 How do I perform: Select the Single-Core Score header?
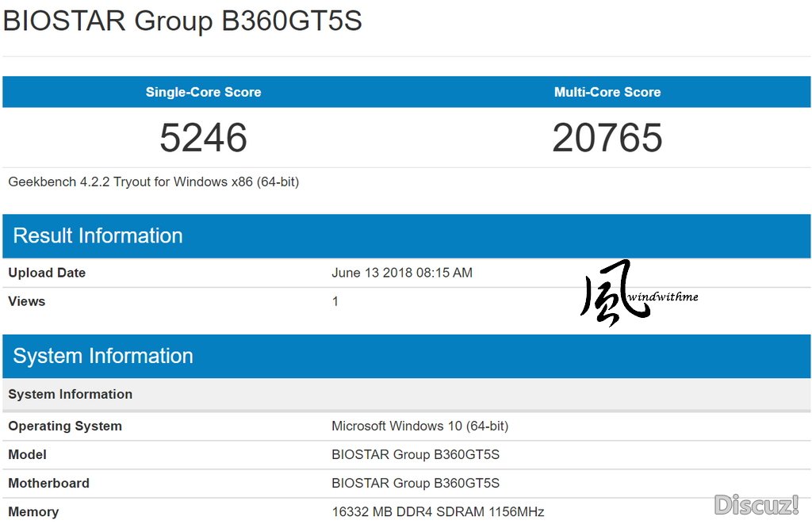pyautogui.click(x=203, y=92)
